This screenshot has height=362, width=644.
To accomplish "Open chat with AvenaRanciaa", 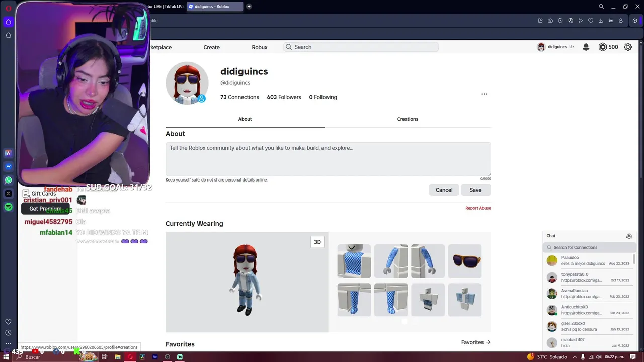I will 589,294.
